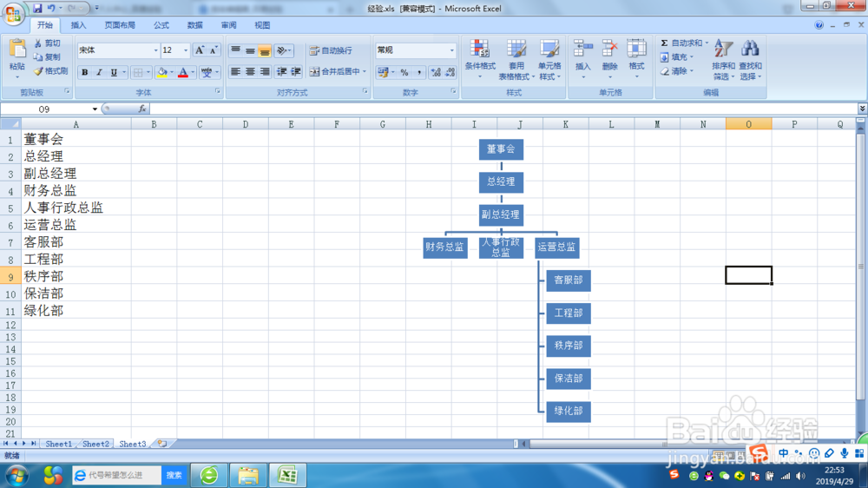Decrease font size with the small A
Viewport: 868px width, 488px height.
point(214,50)
